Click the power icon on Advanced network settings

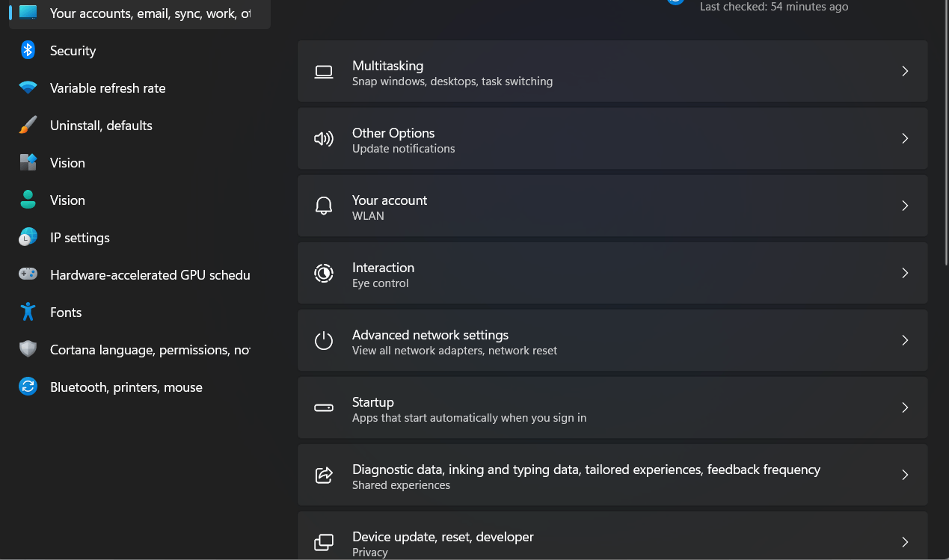[x=324, y=341]
